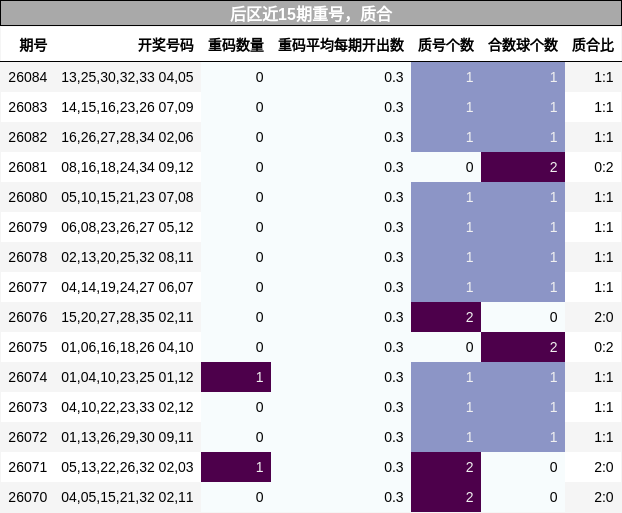Image resolution: width=622 pixels, height=513 pixels.
Task: Click the '重码数量' column header
Action: (x=236, y=45)
